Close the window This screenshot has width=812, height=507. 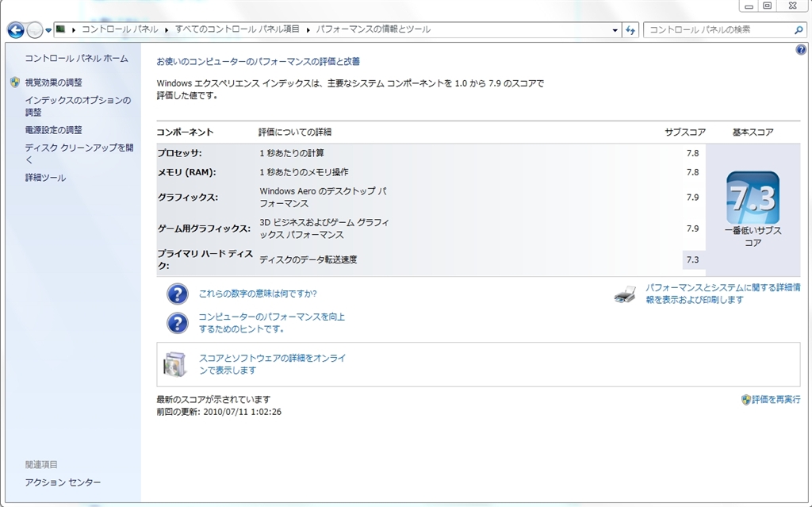click(792, 6)
